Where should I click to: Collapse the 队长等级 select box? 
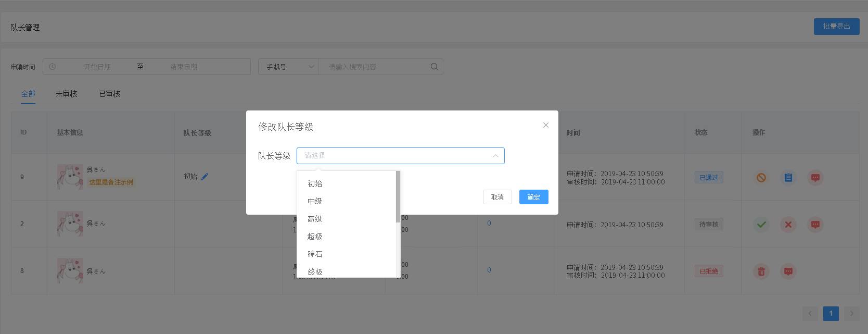[495, 156]
